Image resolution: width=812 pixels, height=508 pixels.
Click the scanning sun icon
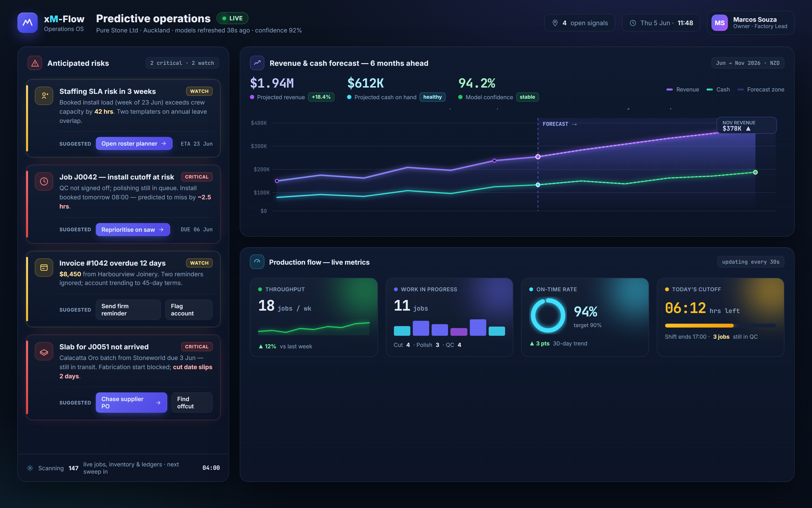30,468
